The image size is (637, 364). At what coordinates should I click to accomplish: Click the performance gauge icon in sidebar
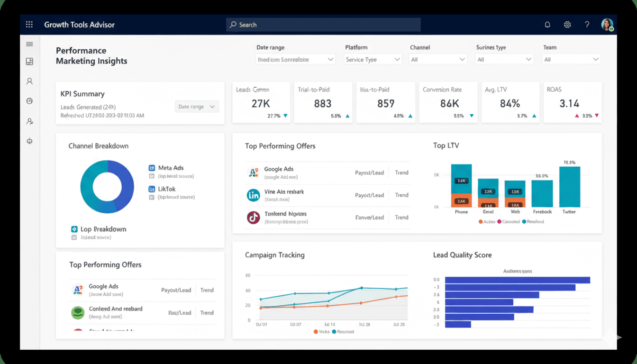[29, 101]
